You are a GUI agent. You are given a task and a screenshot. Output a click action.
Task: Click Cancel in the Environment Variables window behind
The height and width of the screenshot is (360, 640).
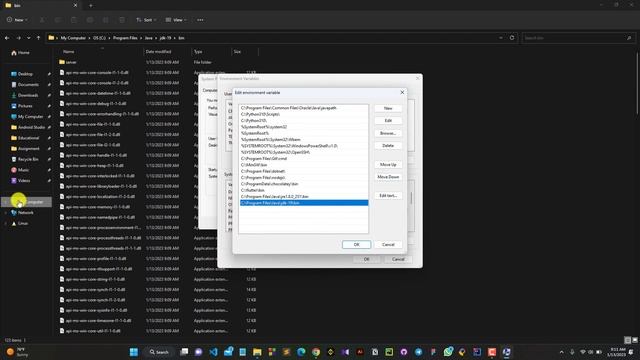398,259
